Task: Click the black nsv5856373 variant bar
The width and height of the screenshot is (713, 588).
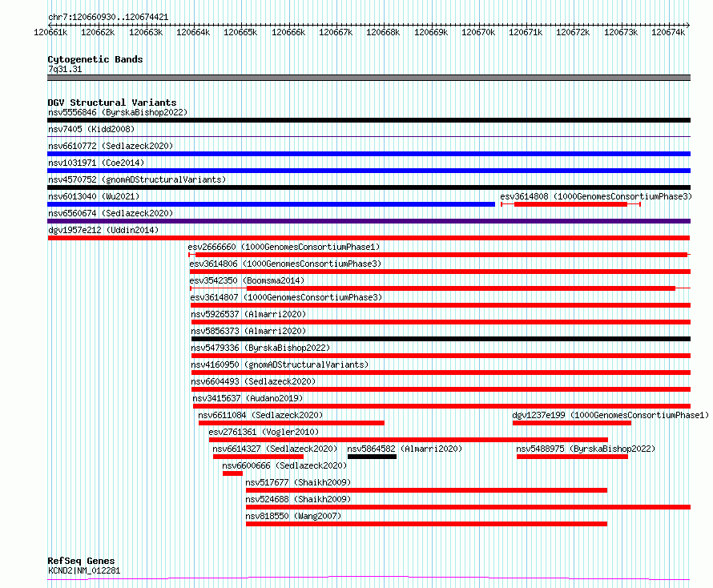Action: (441, 339)
